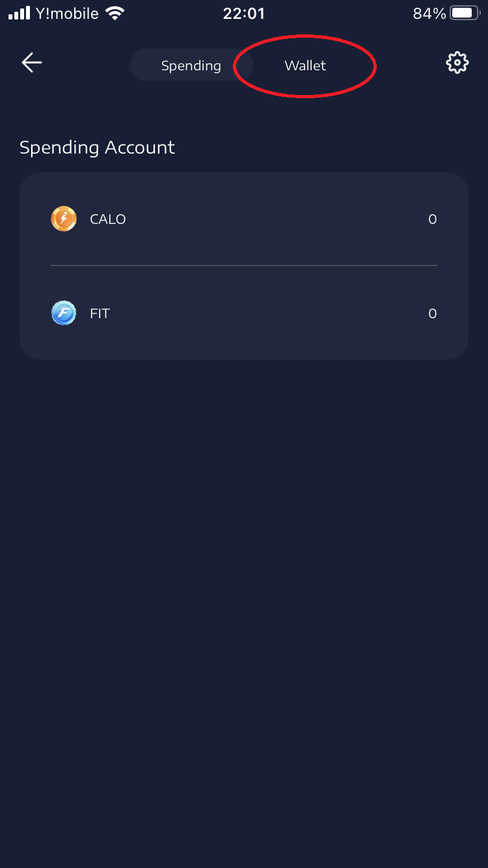The height and width of the screenshot is (868, 488).
Task: Tap the CALO label text
Action: pos(108,219)
